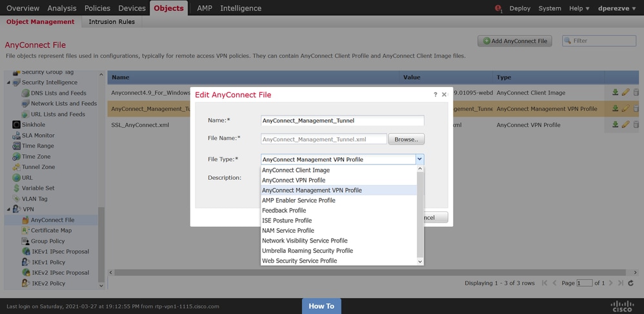This screenshot has width=644, height=314.
Task: Download the Anyconnect4.9_For_Windows file
Action: pos(615,92)
